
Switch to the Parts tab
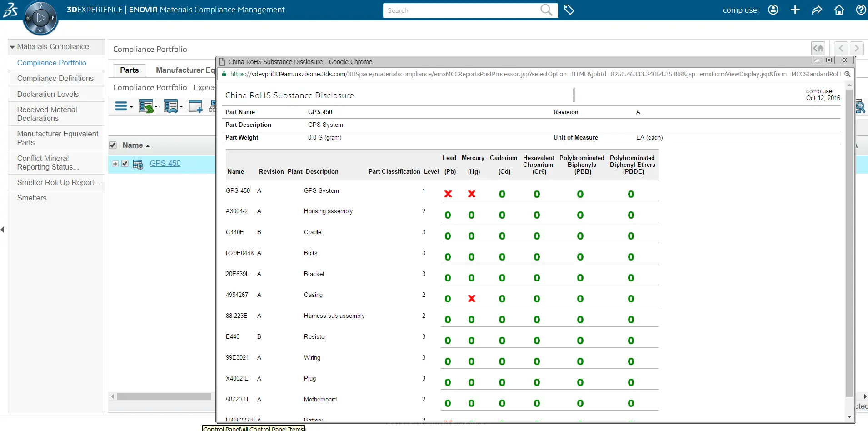pos(129,70)
